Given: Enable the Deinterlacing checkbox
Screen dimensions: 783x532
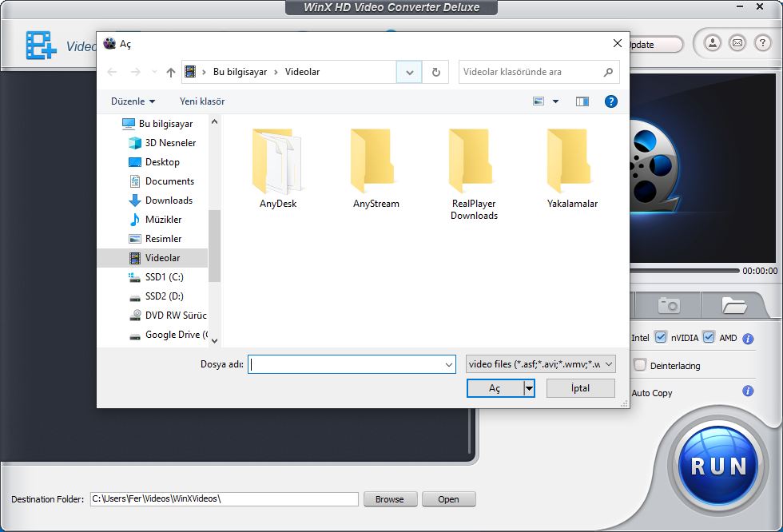Looking at the screenshot, I should coord(640,365).
